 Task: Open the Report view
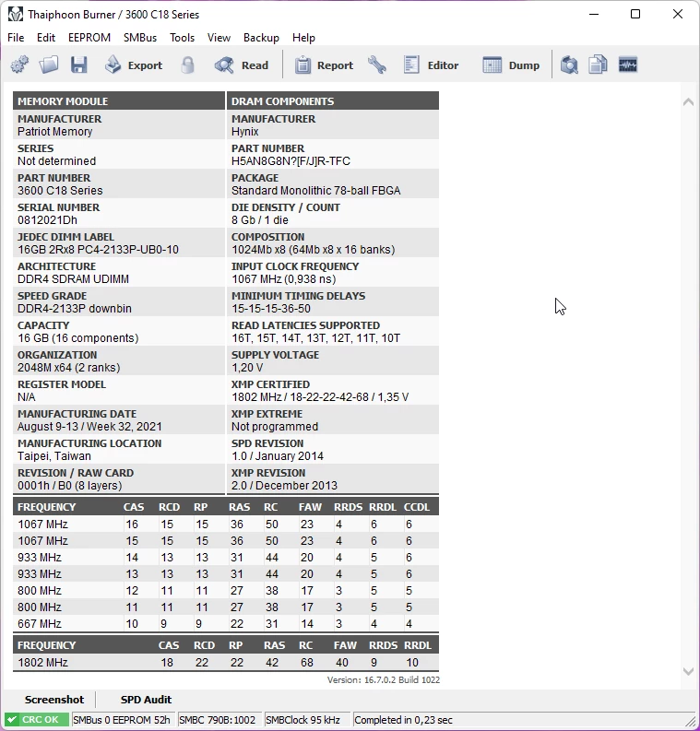click(324, 65)
